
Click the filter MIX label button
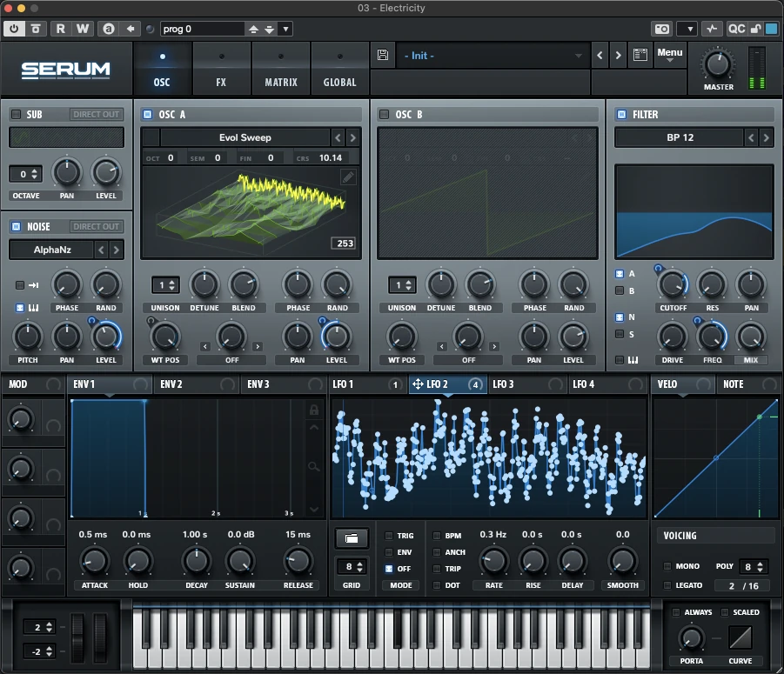point(751,360)
